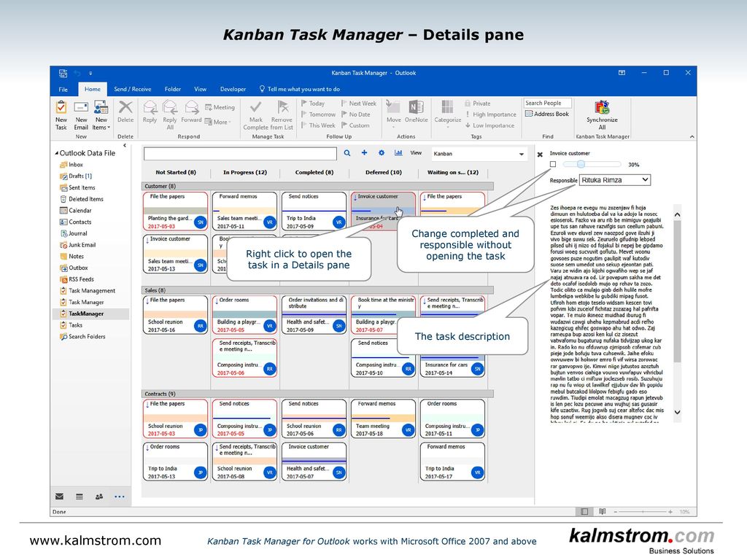Switch to the Folder tab
The width and height of the screenshot is (747, 560).
tap(172, 89)
